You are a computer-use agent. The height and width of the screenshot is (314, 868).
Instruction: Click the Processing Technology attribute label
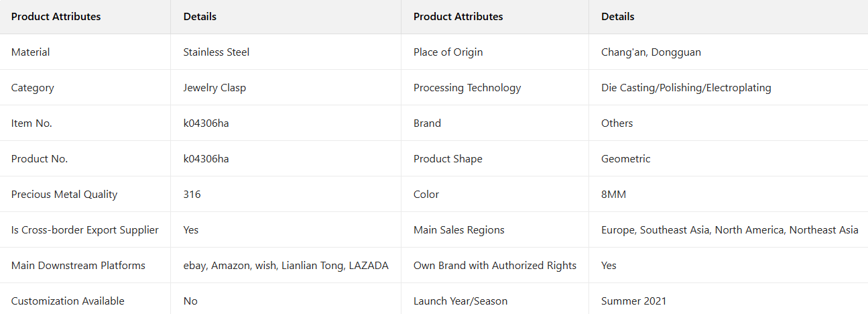(x=467, y=88)
